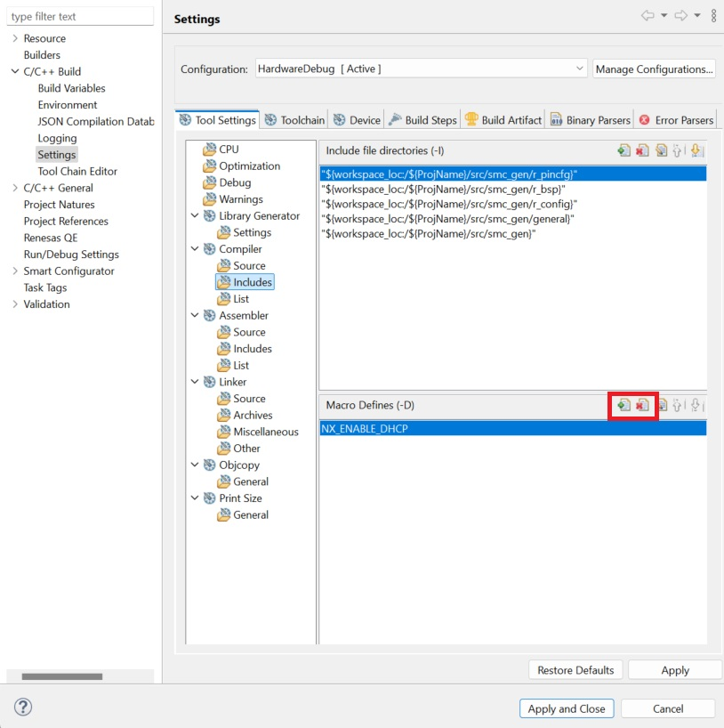The width and height of the screenshot is (724, 728).
Task: Click Delete icon for Macro Defines
Action: (x=642, y=405)
